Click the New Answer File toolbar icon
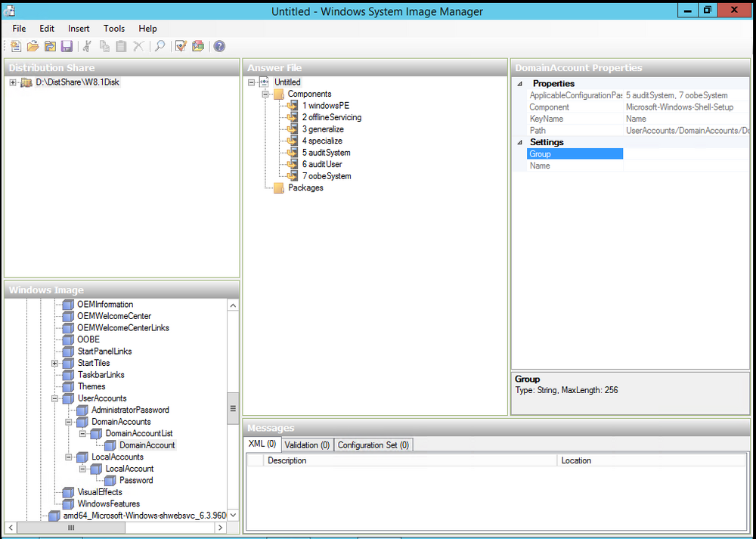The image size is (756, 539). tap(16, 46)
